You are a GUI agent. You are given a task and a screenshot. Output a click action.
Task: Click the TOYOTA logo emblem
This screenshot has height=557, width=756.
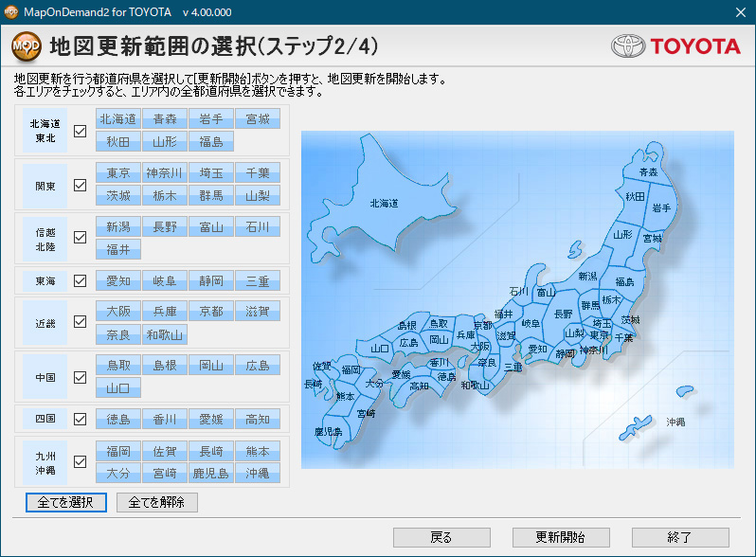click(628, 45)
